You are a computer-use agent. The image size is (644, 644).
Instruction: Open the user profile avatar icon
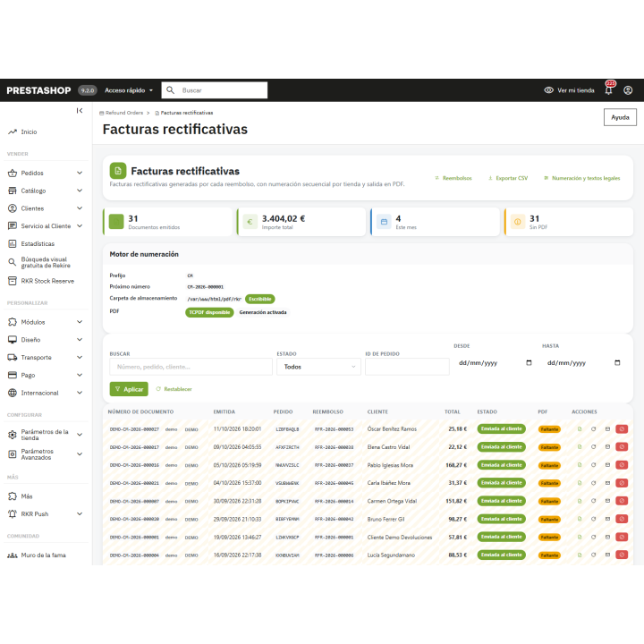click(628, 90)
